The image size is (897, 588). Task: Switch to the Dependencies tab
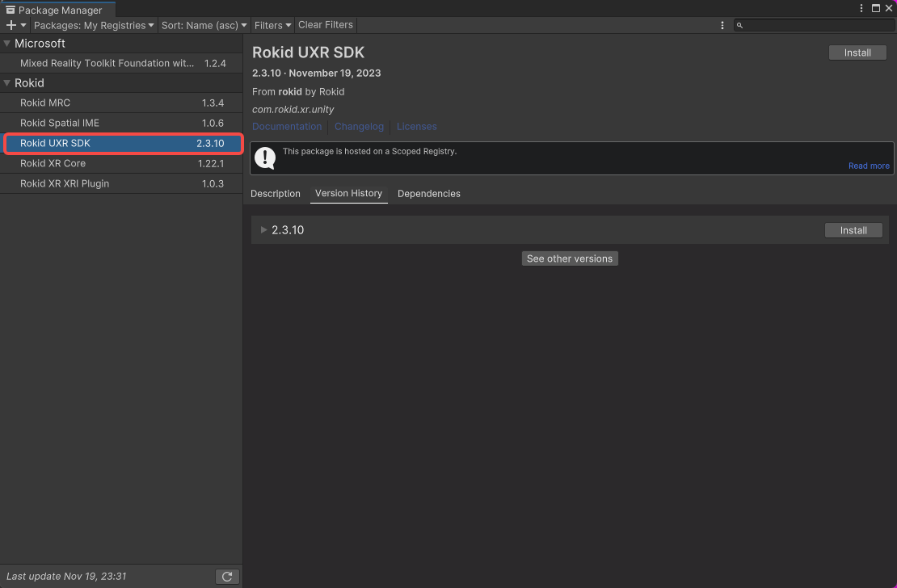click(x=428, y=194)
